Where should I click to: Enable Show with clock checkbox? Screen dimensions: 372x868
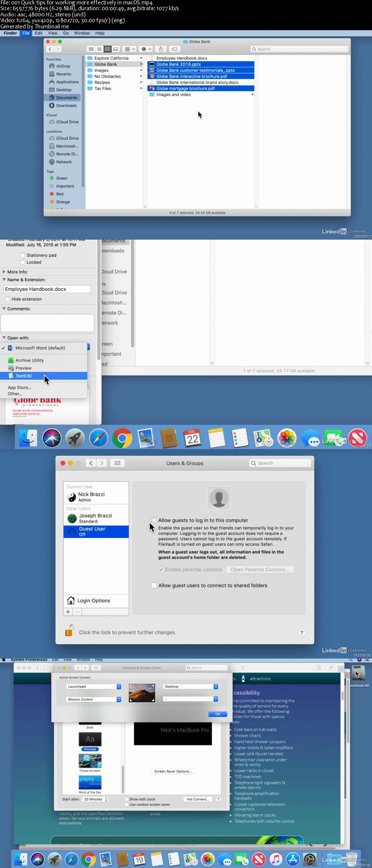[x=126, y=799]
